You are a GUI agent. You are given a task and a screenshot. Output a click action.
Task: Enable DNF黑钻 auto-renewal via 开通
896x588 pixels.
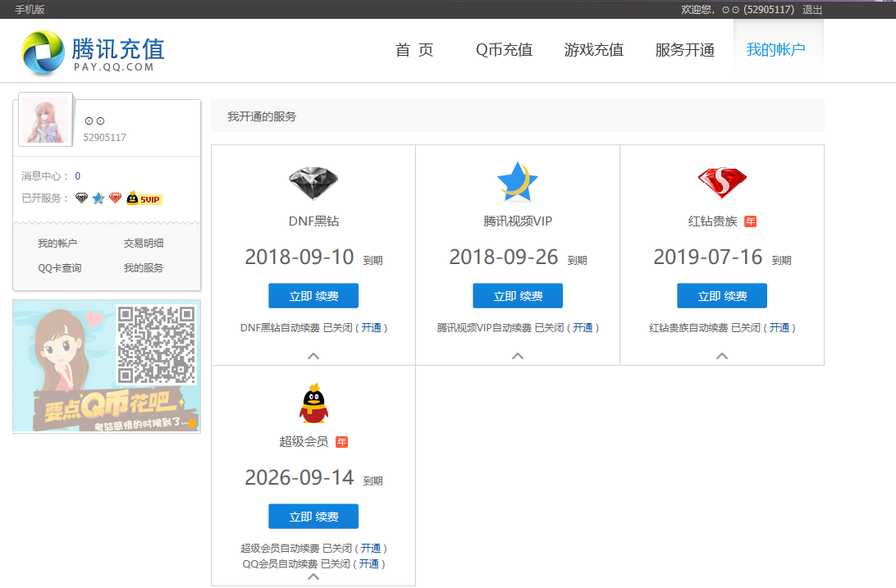click(372, 328)
